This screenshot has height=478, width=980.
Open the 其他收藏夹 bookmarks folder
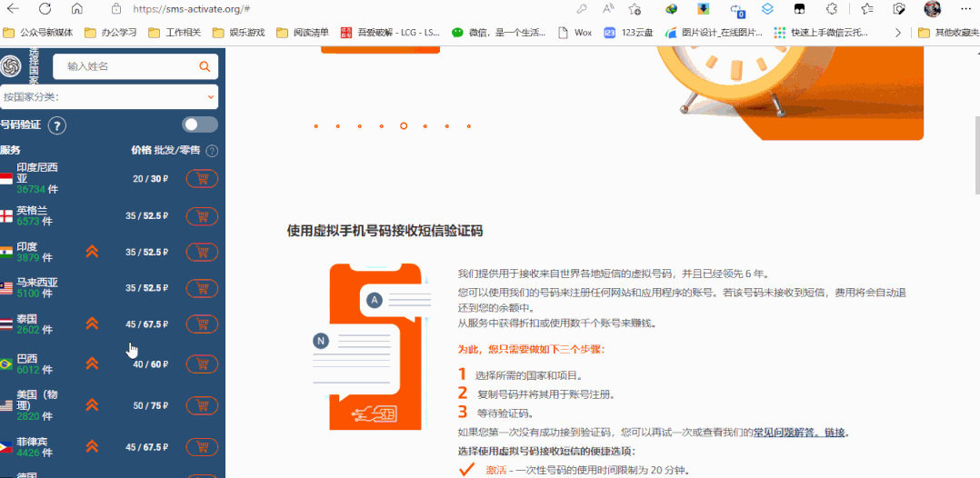tap(948, 33)
